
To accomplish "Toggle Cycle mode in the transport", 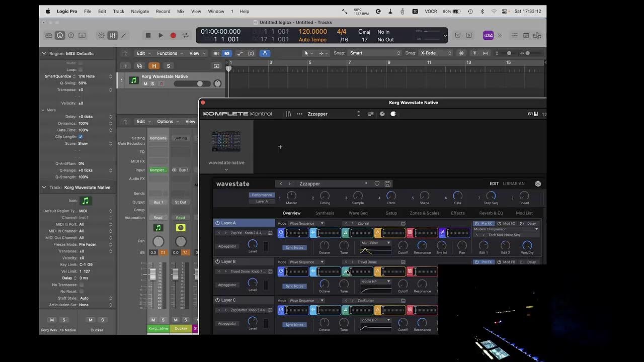I will [186, 36].
